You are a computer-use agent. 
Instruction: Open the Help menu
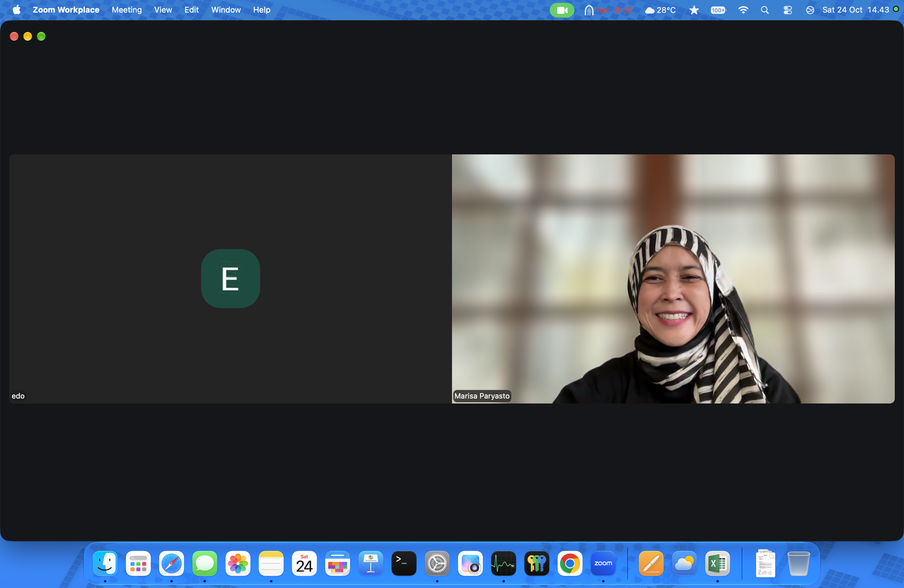click(x=261, y=10)
